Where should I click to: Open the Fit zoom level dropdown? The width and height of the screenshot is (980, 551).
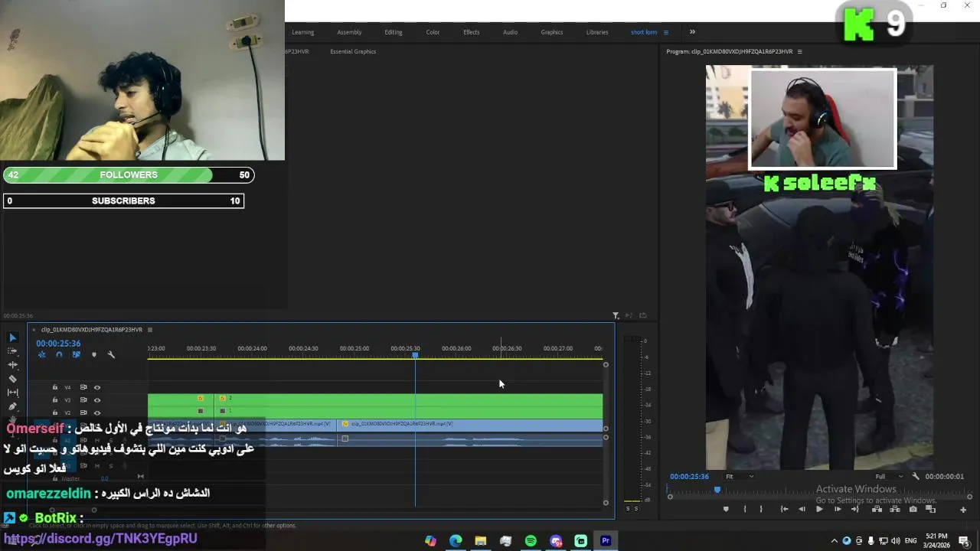740,476
